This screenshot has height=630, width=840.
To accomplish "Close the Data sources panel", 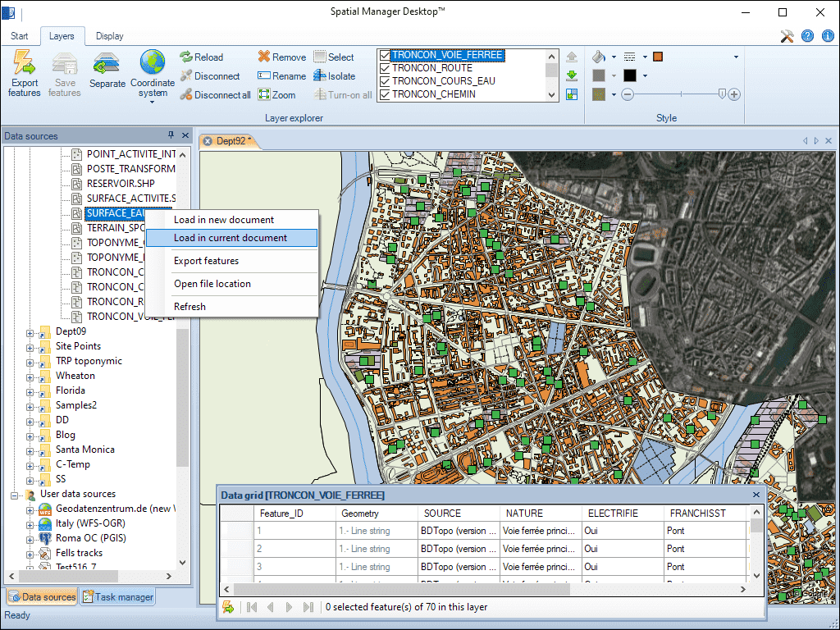I will (185, 135).
